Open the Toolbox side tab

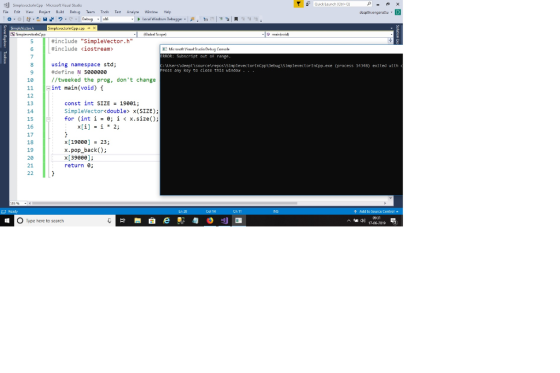click(x=5, y=58)
